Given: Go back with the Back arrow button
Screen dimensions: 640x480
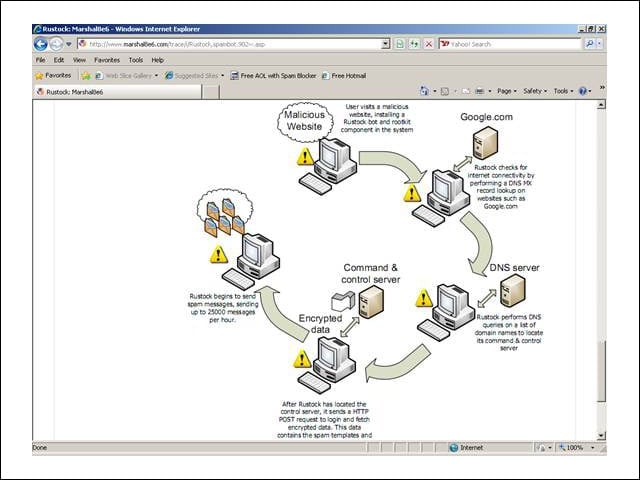Looking at the screenshot, I should 40,44.
